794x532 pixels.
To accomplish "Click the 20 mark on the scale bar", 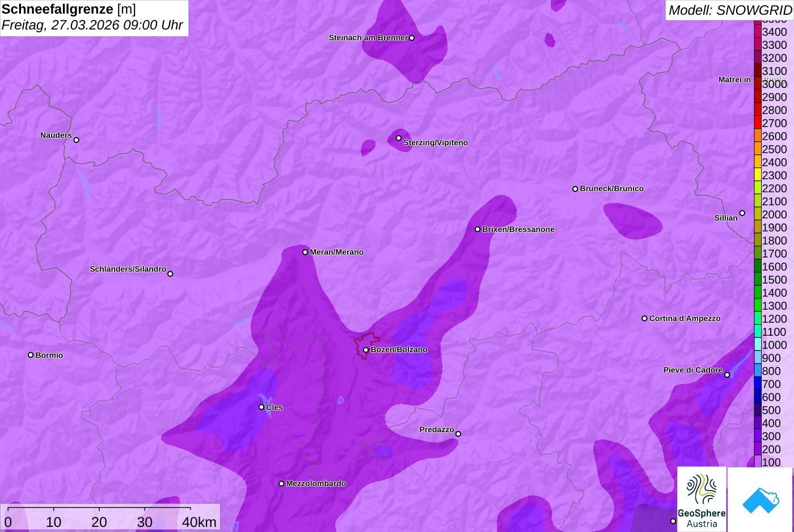I will pyautogui.click(x=99, y=522).
